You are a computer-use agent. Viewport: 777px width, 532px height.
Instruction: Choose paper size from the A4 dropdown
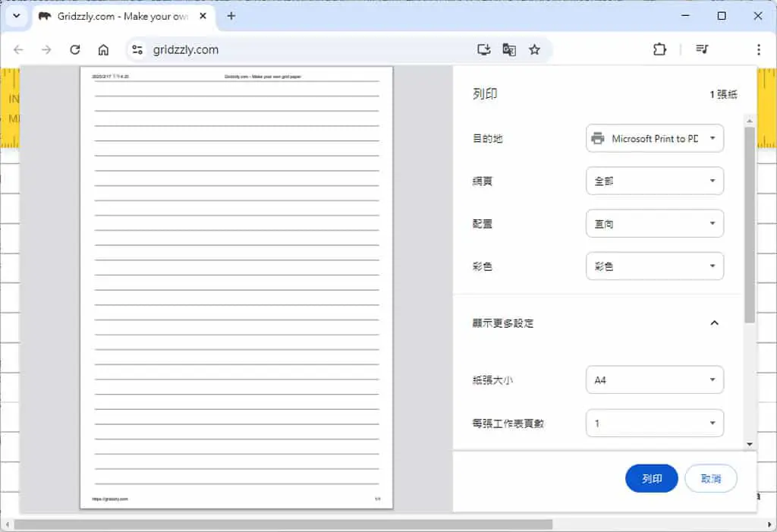tap(655, 379)
